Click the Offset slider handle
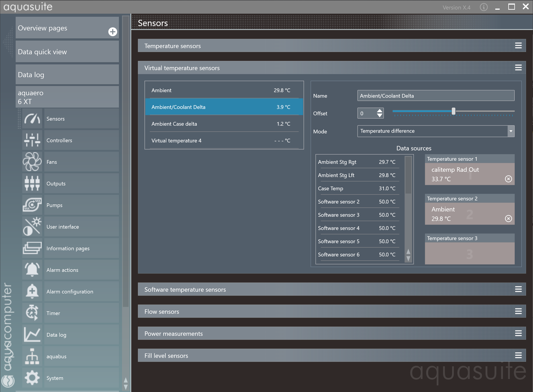The image size is (533, 392). (x=453, y=111)
